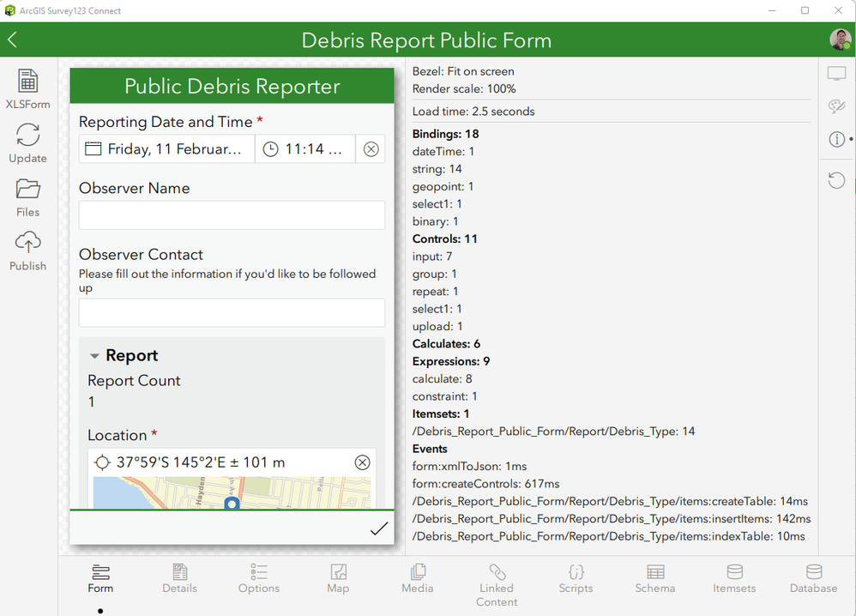Reset the form preview icon
The width and height of the screenshot is (856, 616).
pos(836,180)
